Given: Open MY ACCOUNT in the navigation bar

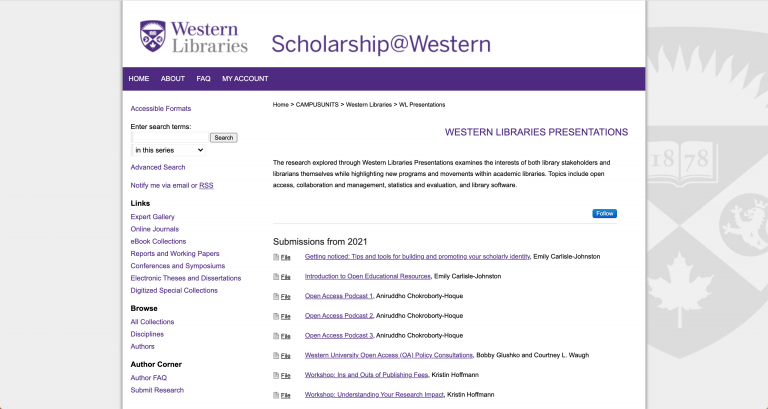Looking at the screenshot, I should tap(245, 79).
